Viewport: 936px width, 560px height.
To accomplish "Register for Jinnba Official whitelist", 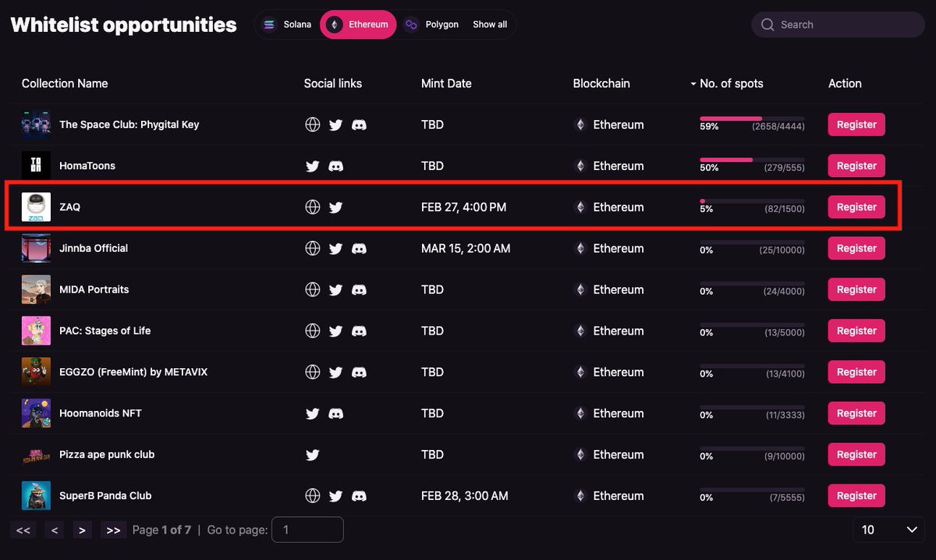I will click(x=856, y=249).
